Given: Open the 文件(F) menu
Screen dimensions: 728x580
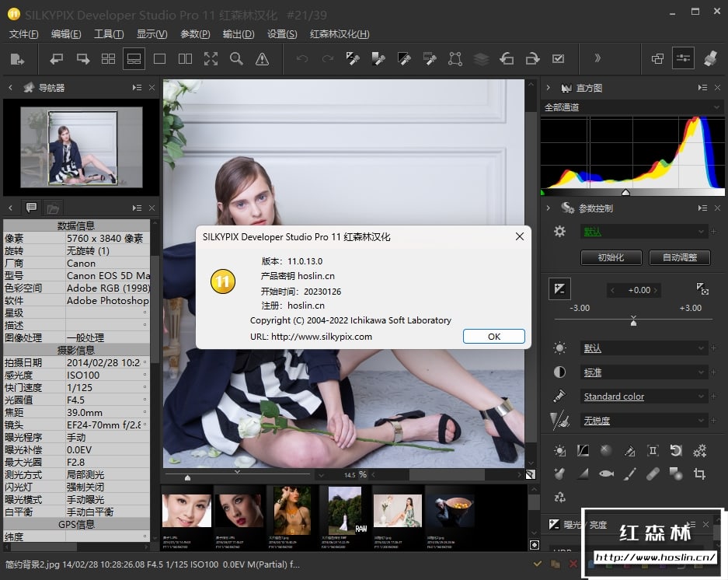Looking at the screenshot, I should [x=23, y=34].
